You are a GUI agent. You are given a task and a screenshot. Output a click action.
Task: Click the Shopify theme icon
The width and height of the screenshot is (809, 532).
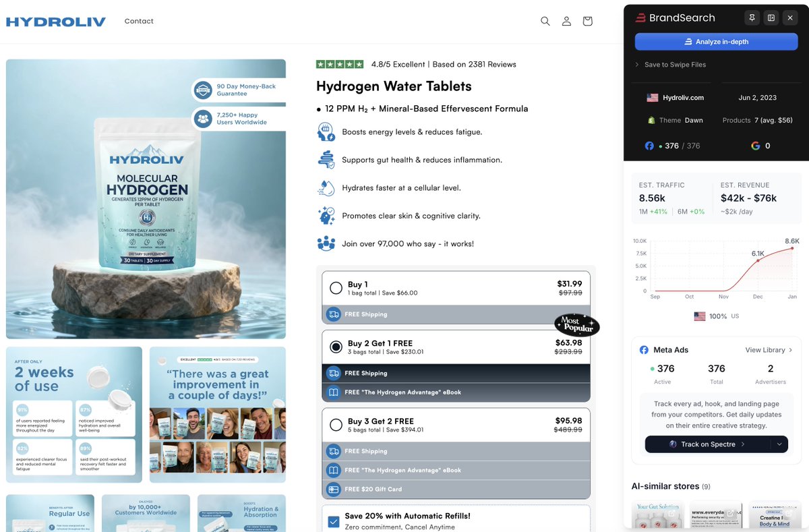tap(651, 120)
